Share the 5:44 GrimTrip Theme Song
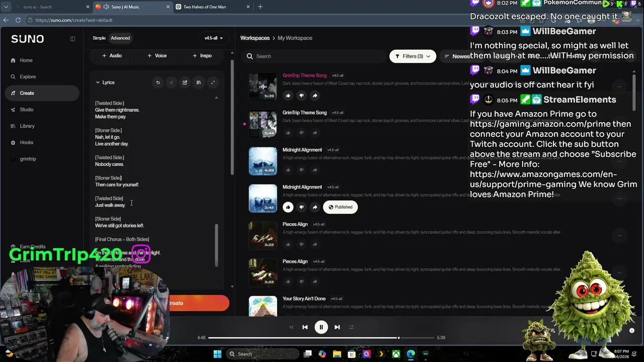The image size is (644, 362). point(315,133)
